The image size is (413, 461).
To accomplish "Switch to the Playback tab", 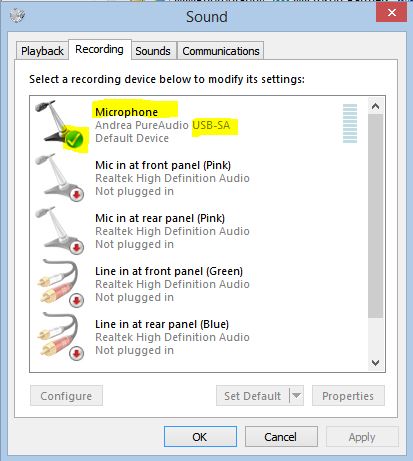I will click(x=42, y=51).
